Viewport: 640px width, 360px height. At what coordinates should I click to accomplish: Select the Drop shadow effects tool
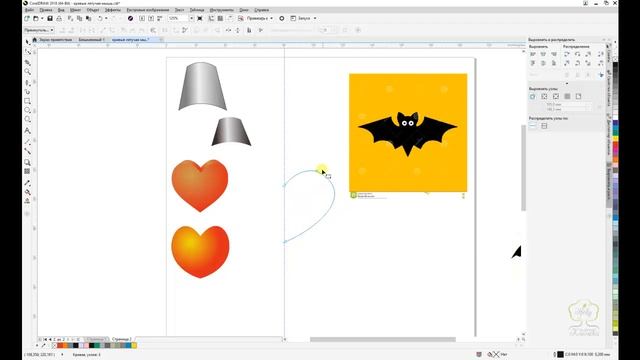point(28,162)
